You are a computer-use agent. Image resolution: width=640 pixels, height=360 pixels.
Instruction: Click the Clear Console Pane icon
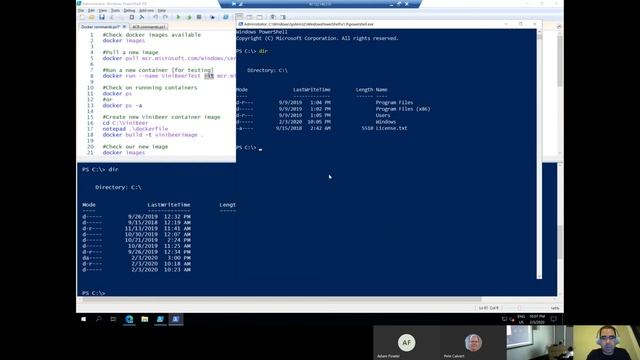coord(142,17)
